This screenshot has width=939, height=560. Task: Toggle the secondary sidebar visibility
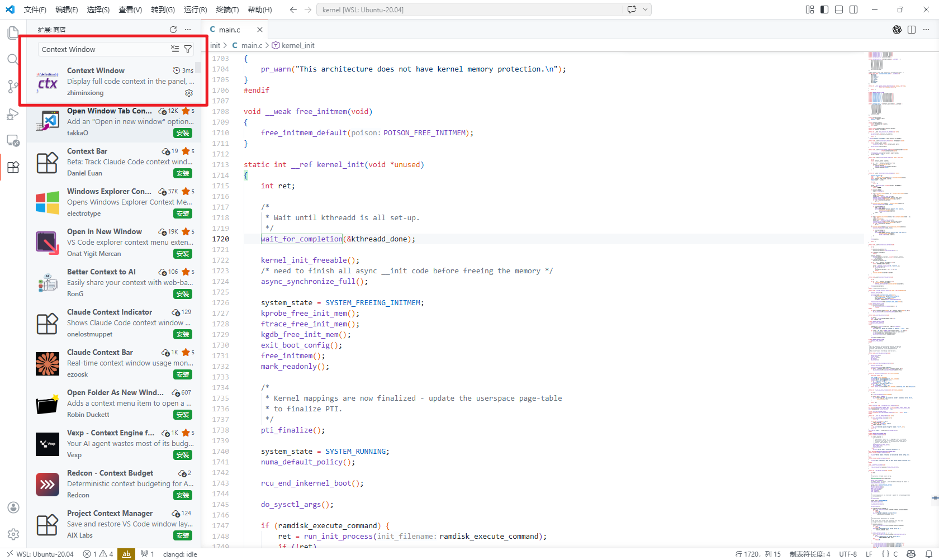coord(853,10)
